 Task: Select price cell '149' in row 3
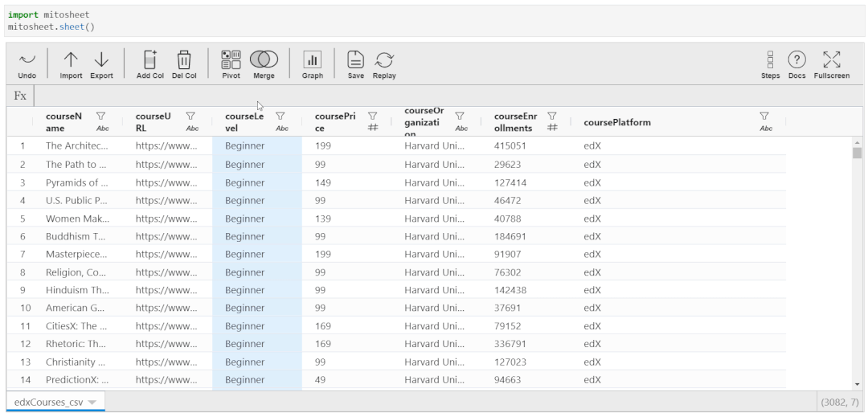346,182
